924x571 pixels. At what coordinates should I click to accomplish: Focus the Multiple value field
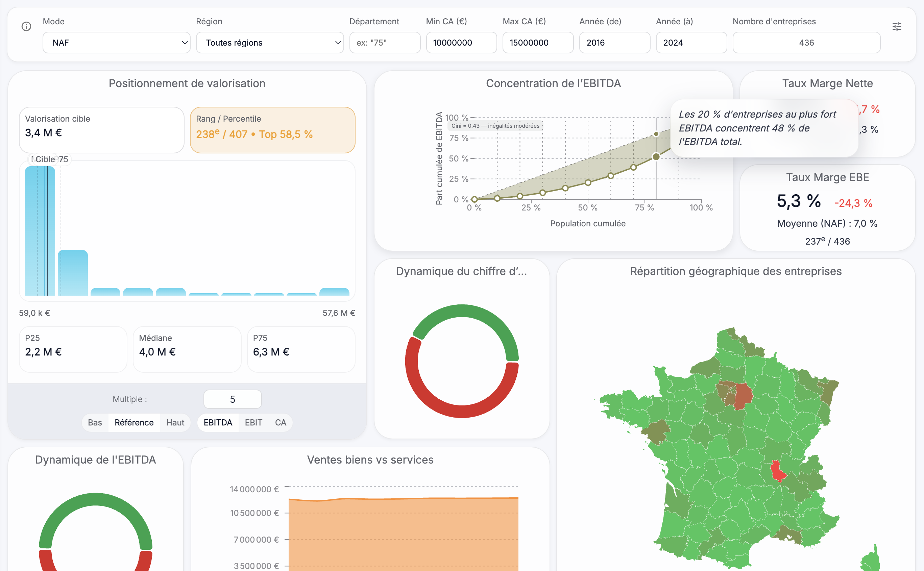coord(232,399)
